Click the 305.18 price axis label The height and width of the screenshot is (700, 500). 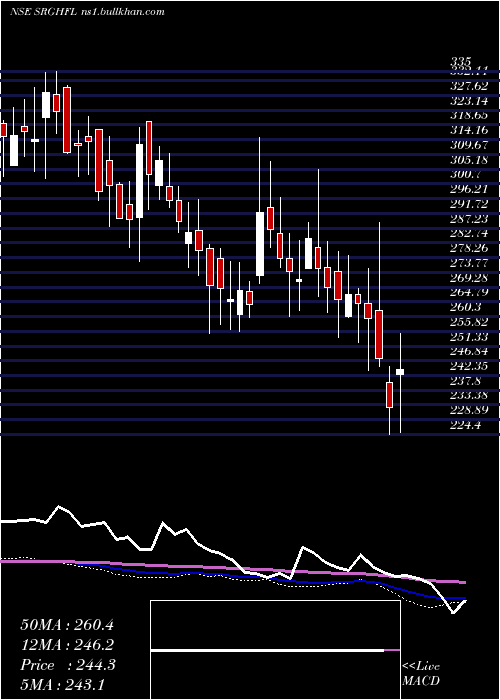tap(469, 160)
